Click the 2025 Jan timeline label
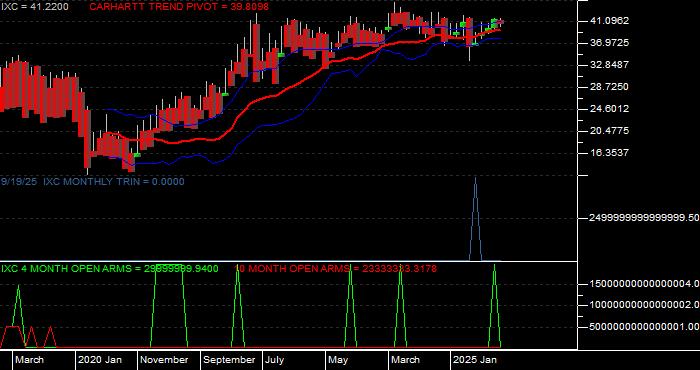This screenshot has width=700, height=370. coord(475,360)
